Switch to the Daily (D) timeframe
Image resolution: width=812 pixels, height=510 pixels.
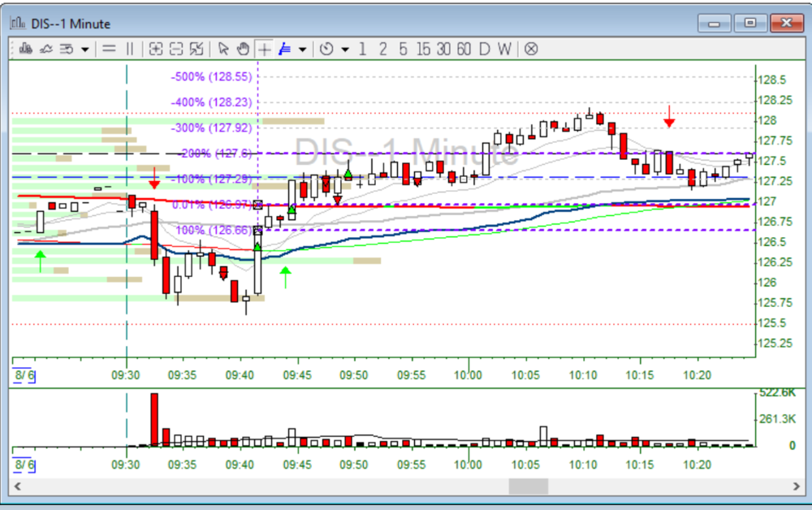(x=485, y=49)
